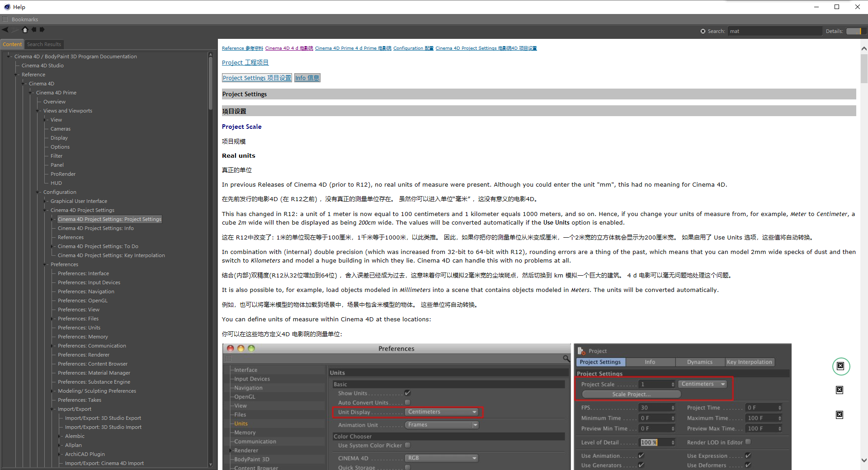Image resolution: width=868 pixels, height=470 pixels.
Task: Select Cameras in the tree
Action: click(61, 129)
